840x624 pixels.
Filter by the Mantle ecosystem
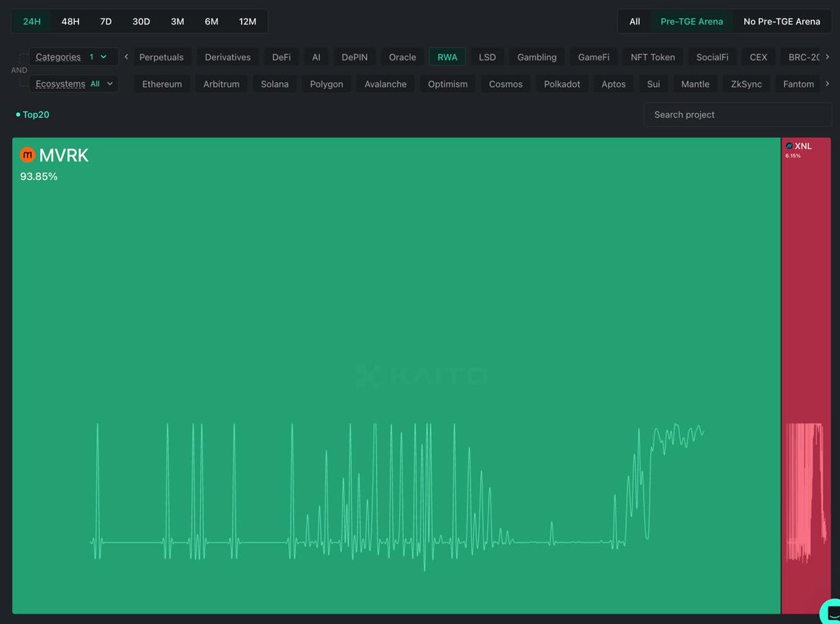(x=696, y=84)
